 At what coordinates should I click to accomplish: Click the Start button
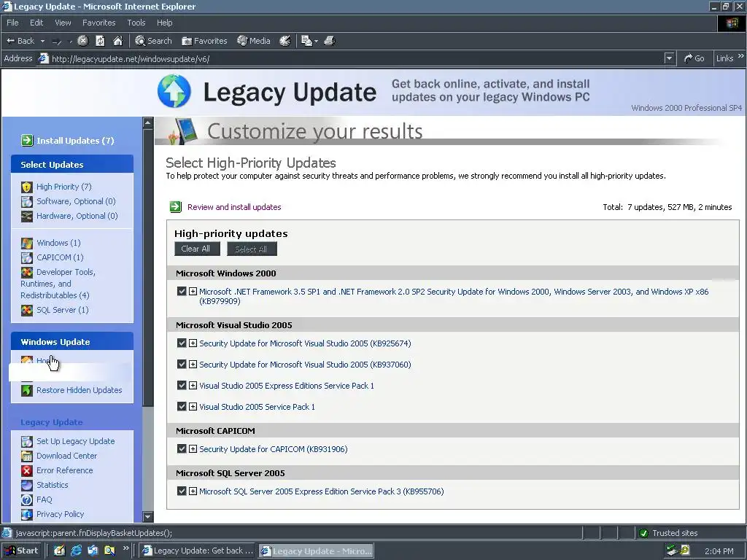tap(21, 551)
